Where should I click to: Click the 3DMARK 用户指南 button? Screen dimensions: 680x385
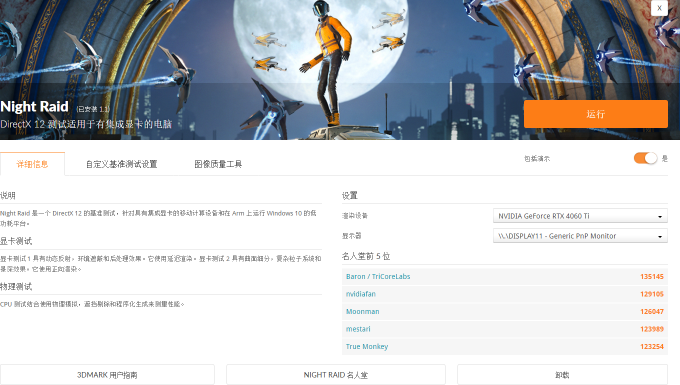pyautogui.click(x=107, y=375)
